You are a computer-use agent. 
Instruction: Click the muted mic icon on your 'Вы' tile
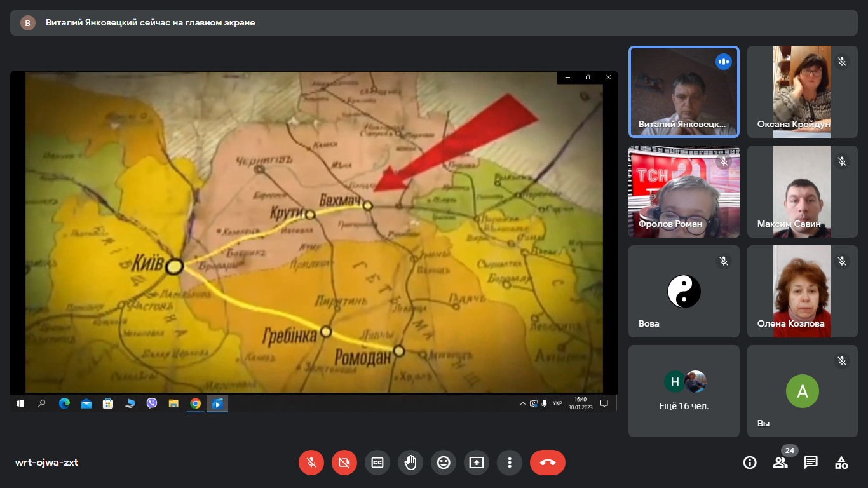click(x=842, y=361)
